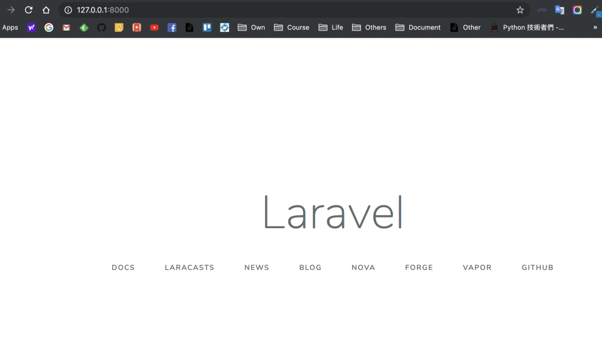Viewport: 602px width, 364px height.
Task: Open the php extension icon
Action: pos(542,10)
